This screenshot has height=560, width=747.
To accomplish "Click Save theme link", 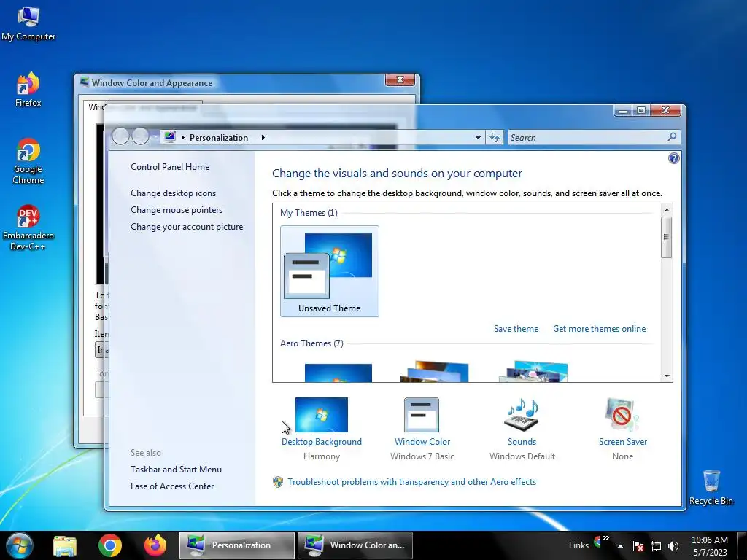I will pyautogui.click(x=516, y=329).
